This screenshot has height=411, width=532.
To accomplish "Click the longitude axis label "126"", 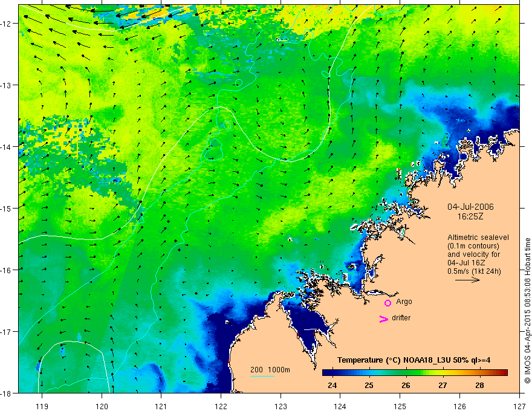I will pos(459,406).
